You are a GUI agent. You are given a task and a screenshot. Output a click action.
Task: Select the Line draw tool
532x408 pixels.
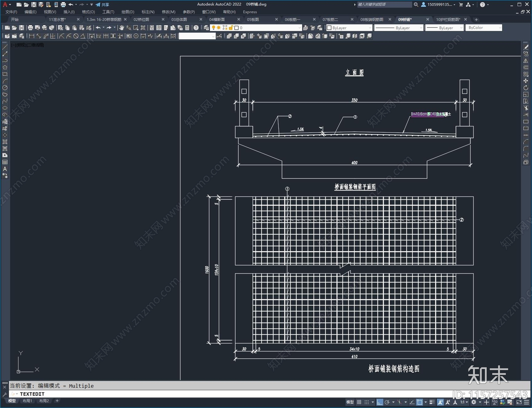tap(5, 47)
